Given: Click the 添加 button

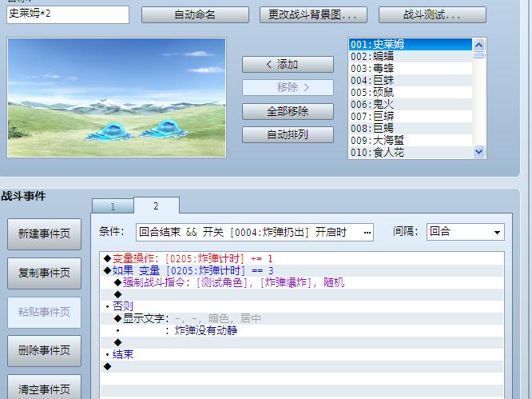Looking at the screenshot, I should (288, 64).
